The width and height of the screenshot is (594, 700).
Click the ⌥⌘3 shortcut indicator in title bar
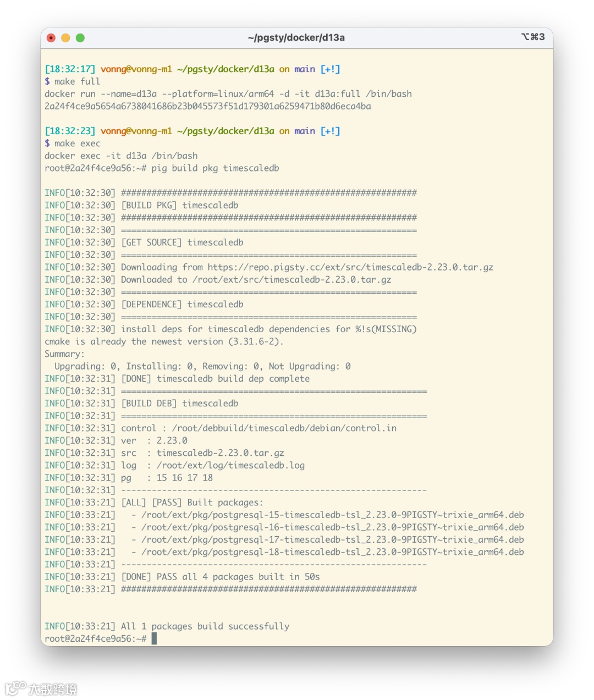tap(533, 37)
